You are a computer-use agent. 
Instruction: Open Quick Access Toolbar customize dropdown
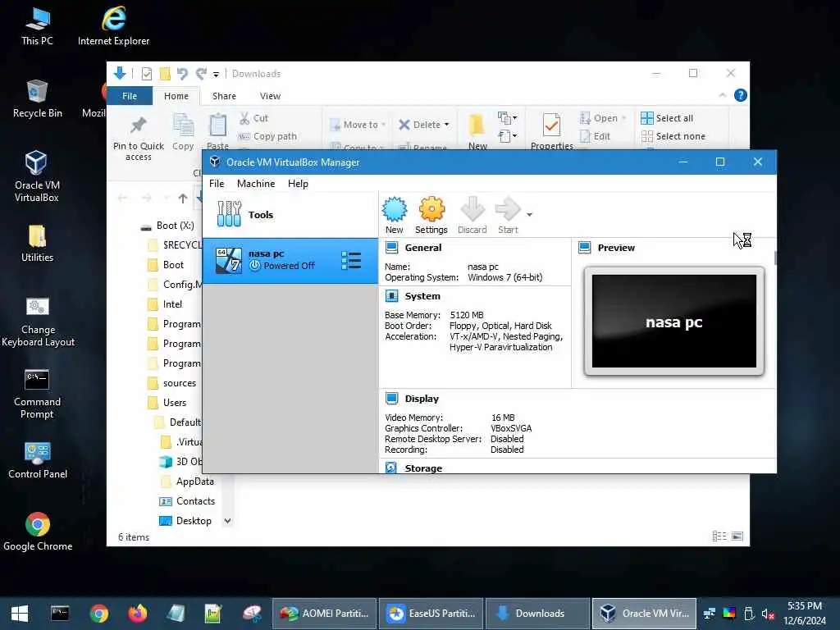[x=216, y=75]
